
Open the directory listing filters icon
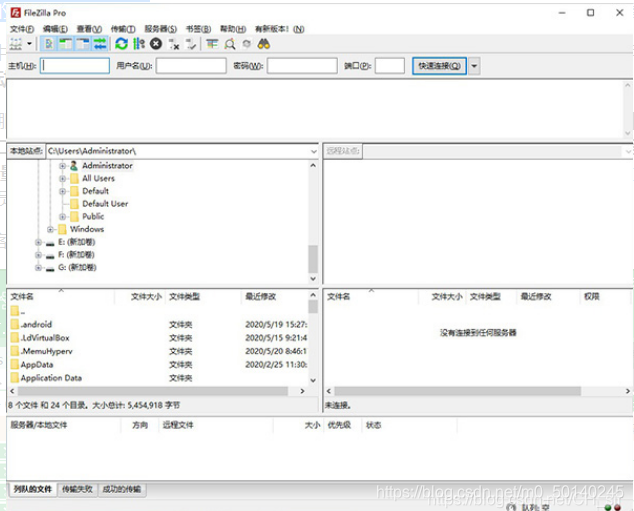coord(212,44)
